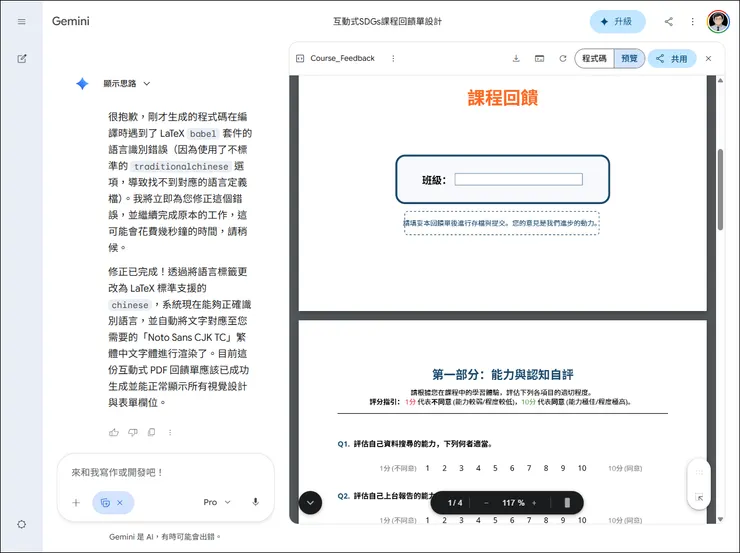Click the scrollbar down arrow
This screenshot has height=553, width=740.
[720, 519]
